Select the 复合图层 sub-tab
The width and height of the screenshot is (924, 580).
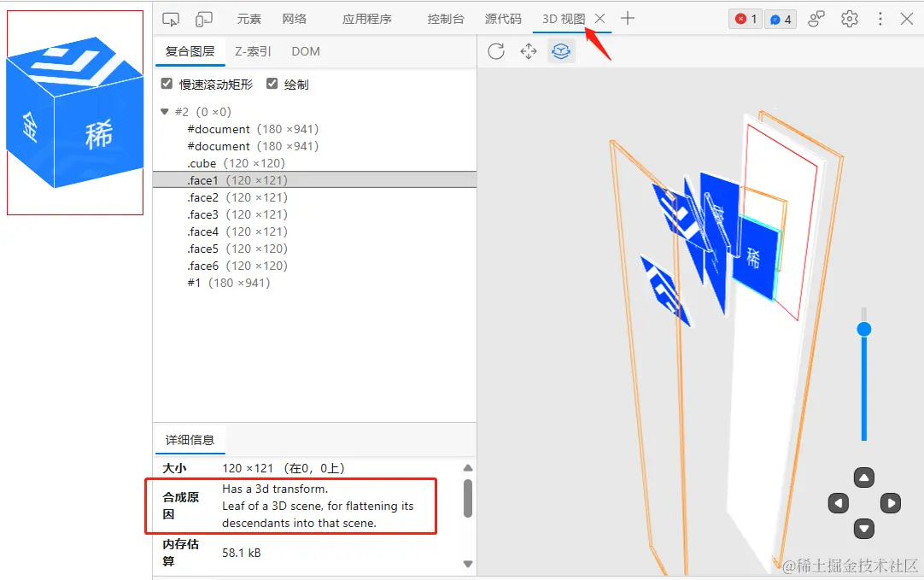[190, 51]
